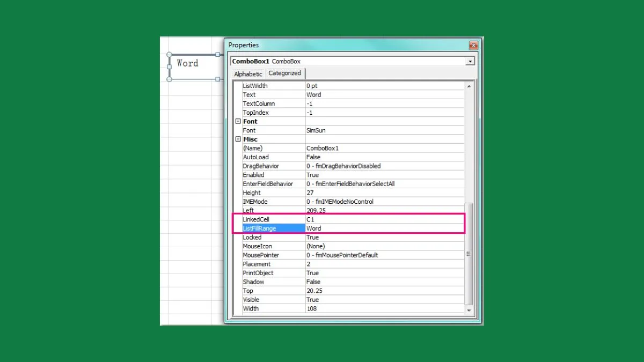The image size is (644, 362).
Task: Click the LinkedCell value field C1
Action: click(x=383, y=219)
